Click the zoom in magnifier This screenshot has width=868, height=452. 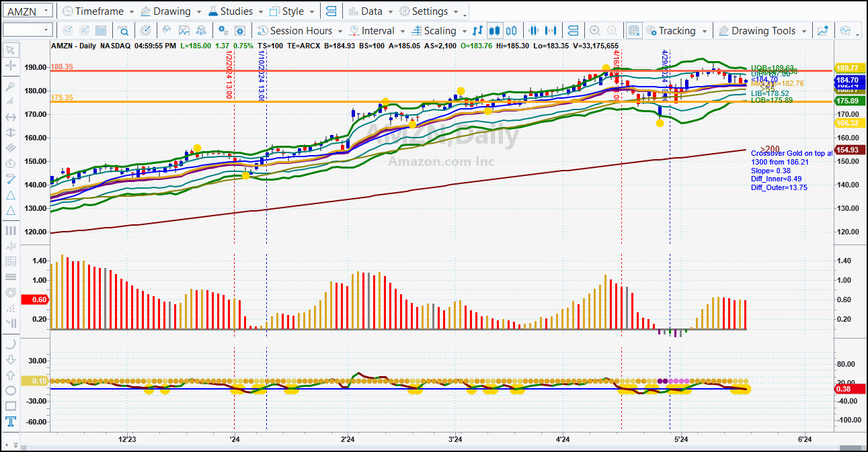click(x=594, y=30)
